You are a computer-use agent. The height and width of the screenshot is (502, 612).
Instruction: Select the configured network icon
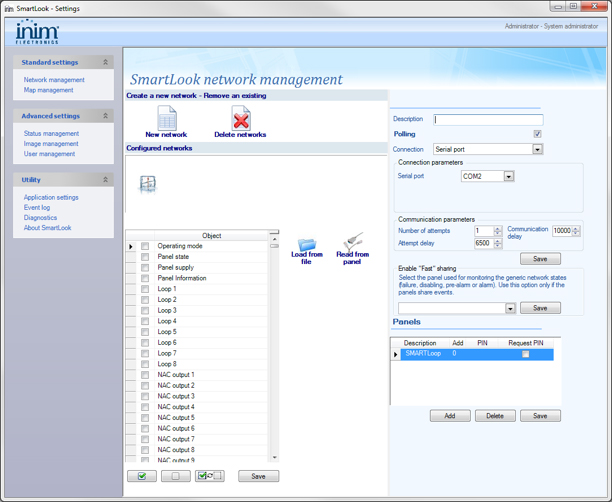147,185
